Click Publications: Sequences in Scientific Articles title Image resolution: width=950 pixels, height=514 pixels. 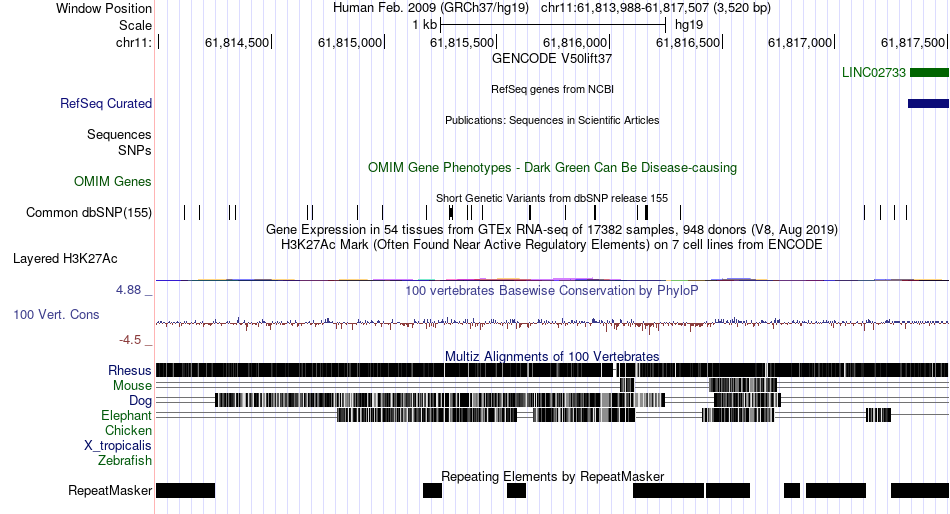click(x=552, y=120)
